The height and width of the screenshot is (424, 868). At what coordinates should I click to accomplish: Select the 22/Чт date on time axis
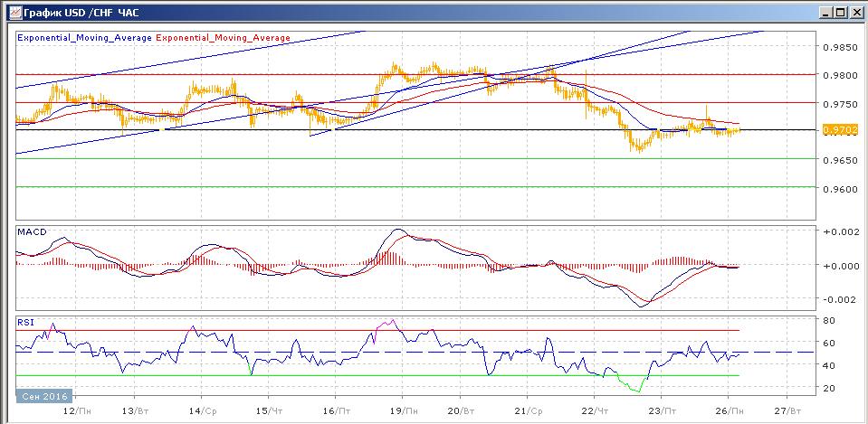pos(595,409)
